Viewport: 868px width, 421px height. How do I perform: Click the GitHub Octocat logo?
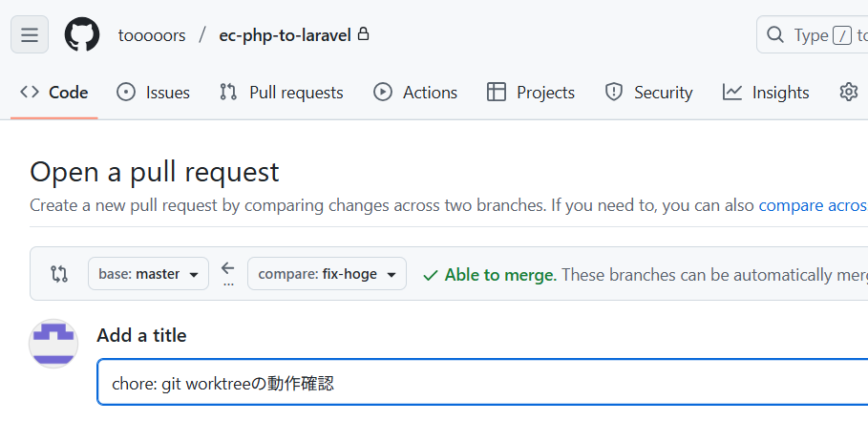82,35
